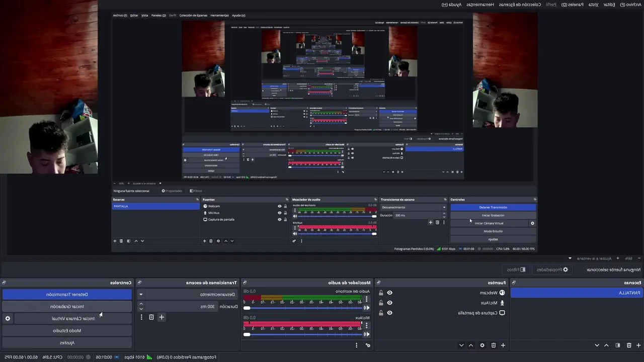Screen dimensions: 644x362
Task: Open transition properties three-dot menu
Action: pyautogui.click(x=141, y=317)
